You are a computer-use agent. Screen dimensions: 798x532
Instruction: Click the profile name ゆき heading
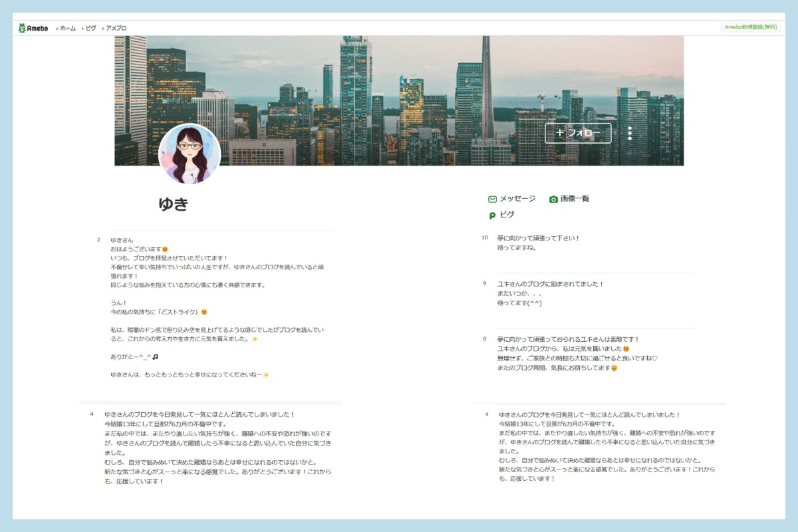174,204
